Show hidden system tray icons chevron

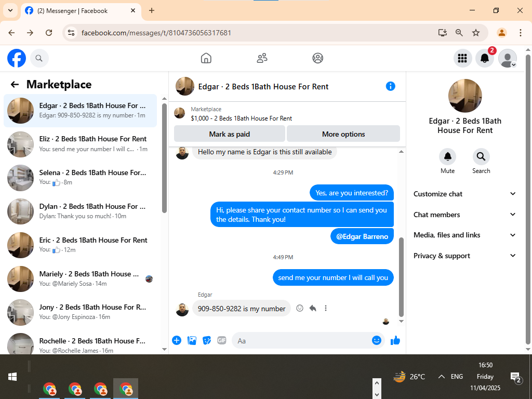click(441, 376)
